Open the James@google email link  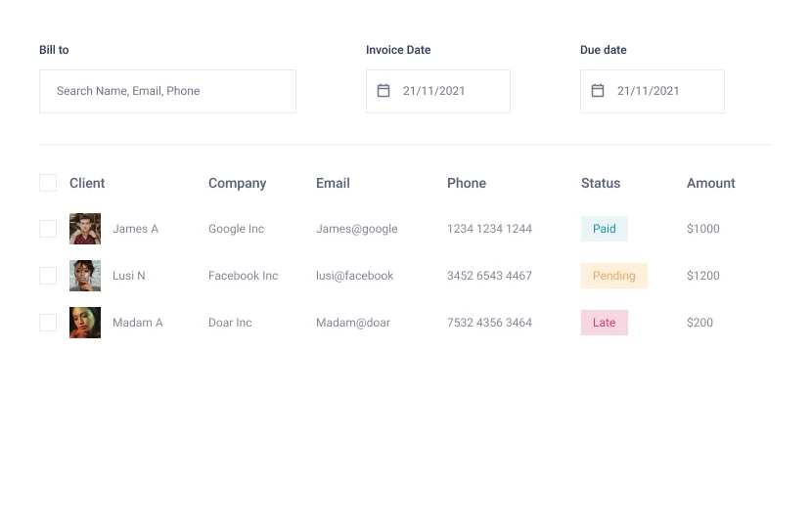[356, 229]
